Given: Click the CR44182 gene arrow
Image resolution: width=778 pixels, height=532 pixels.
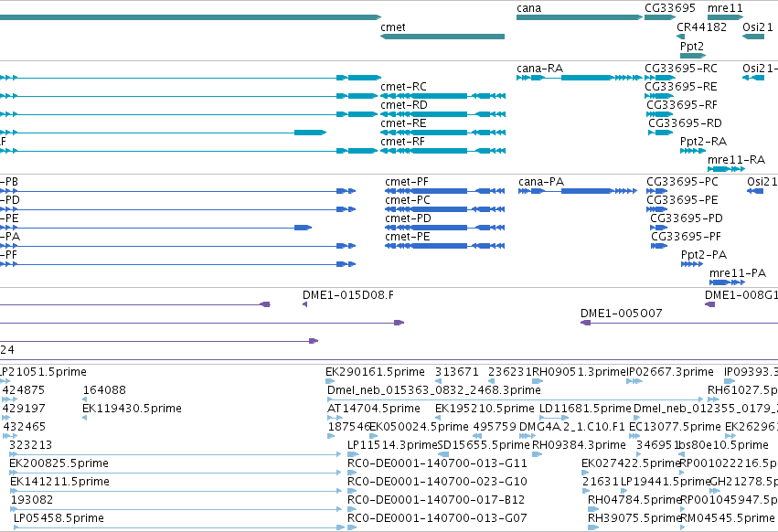Looking at the screenshot, I should click(x=681, y=37).
